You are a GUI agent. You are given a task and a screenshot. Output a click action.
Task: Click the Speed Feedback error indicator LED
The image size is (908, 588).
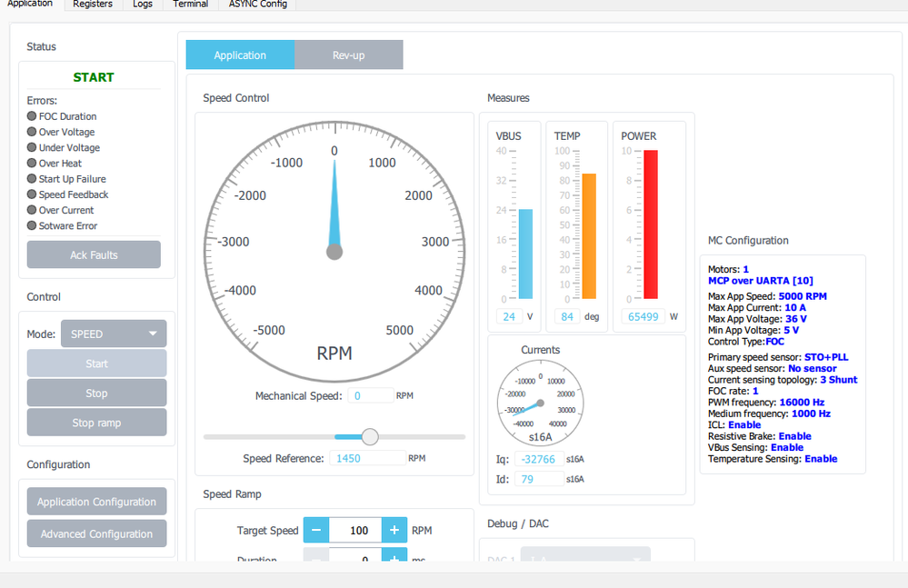point(32,194)
